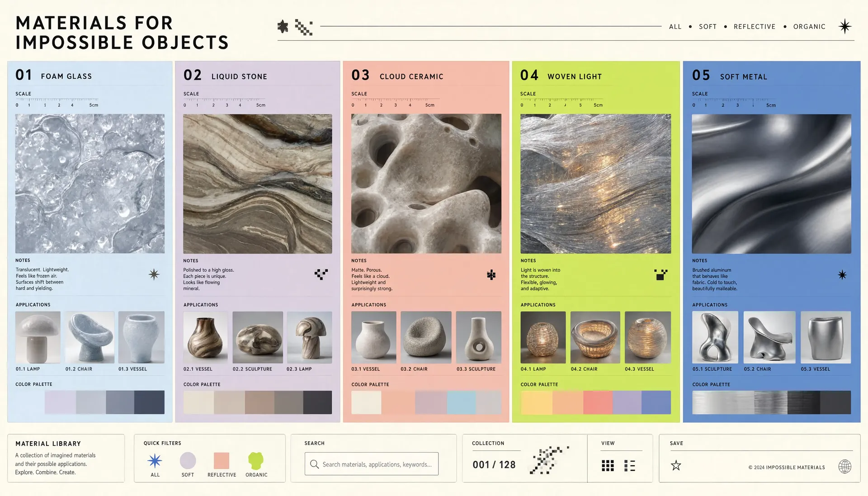The image size is (868, 496).
Task: Click the blue star ALL quick filter
Action: [155, 461]
